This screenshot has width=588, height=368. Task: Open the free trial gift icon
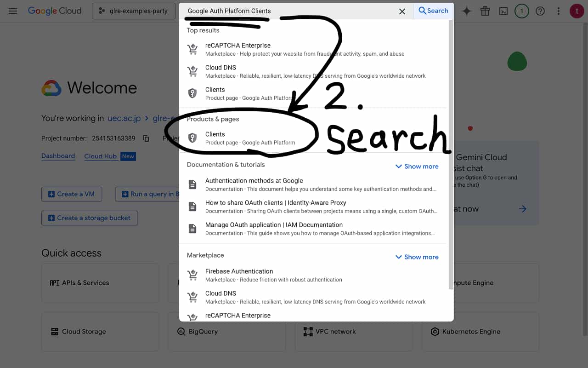[x=485, y=11]
